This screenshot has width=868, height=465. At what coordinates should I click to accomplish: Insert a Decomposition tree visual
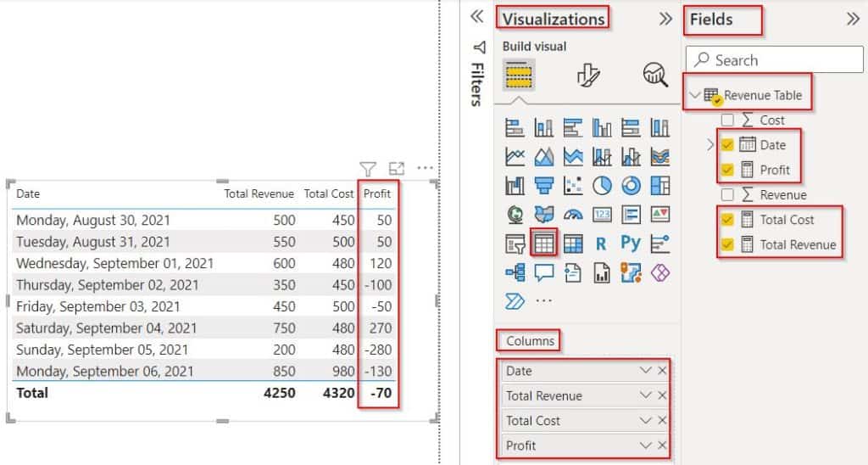tap(515, 272)
